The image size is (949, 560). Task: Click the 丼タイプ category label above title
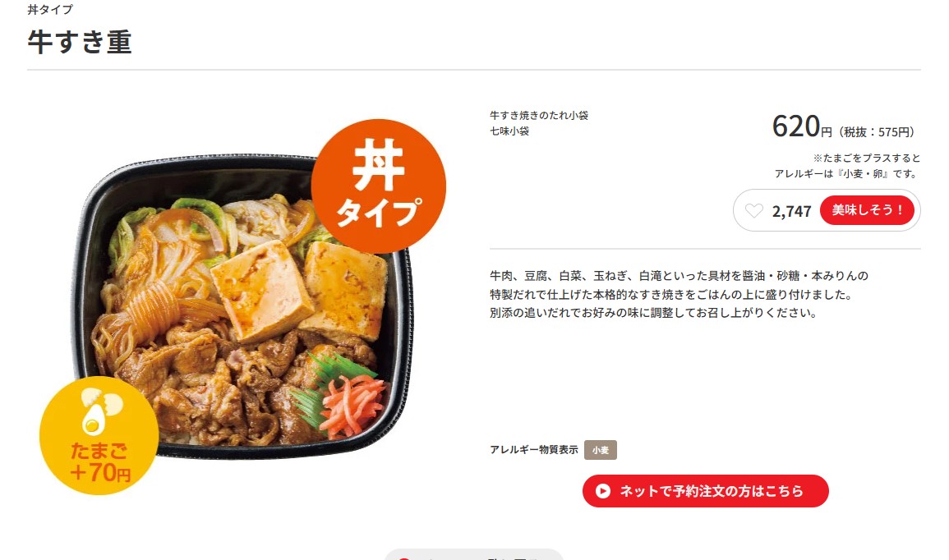click(50, 10)
